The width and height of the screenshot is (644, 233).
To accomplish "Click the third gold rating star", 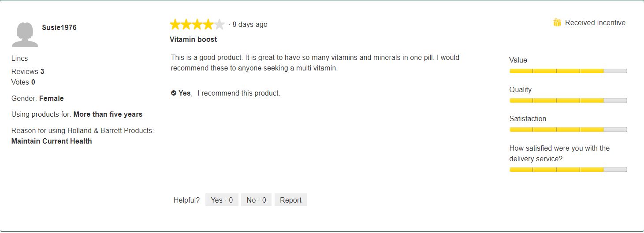I will [197, 24].
